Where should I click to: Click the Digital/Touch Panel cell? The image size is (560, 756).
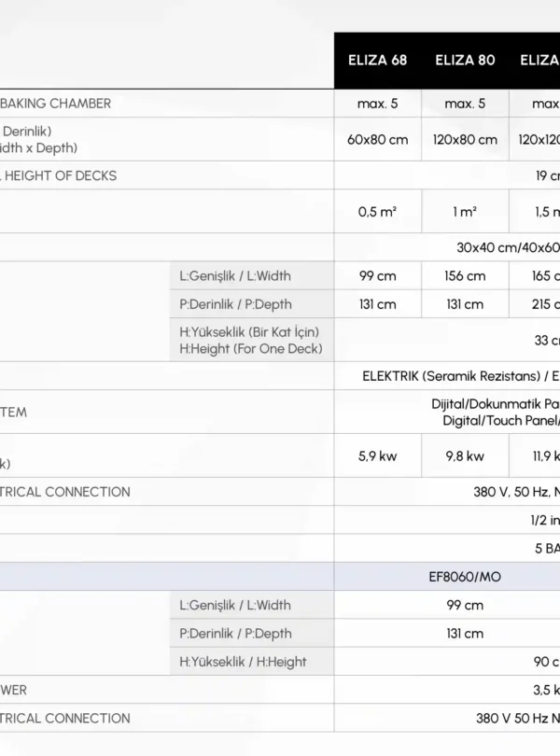point(500,421)
